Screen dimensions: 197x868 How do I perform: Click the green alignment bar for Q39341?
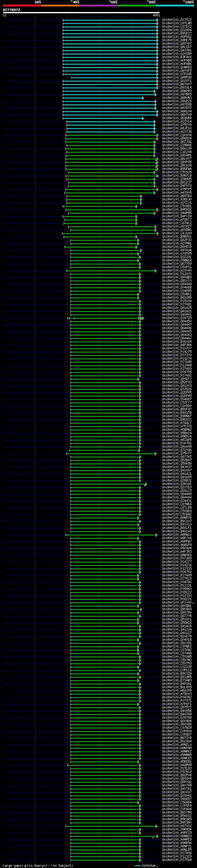[x=109, y=484]
